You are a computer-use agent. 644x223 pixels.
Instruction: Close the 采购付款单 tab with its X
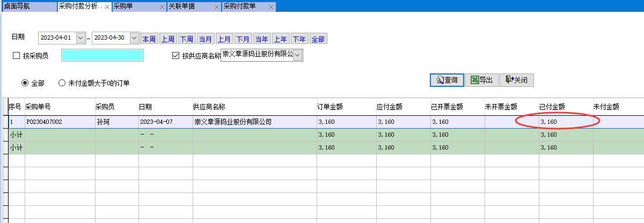click(271, 7)
